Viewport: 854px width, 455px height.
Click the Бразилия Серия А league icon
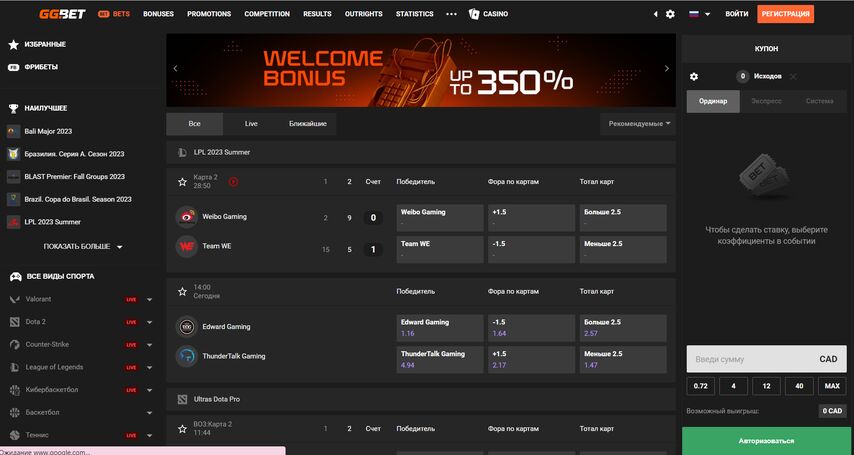tap(14, 154)
